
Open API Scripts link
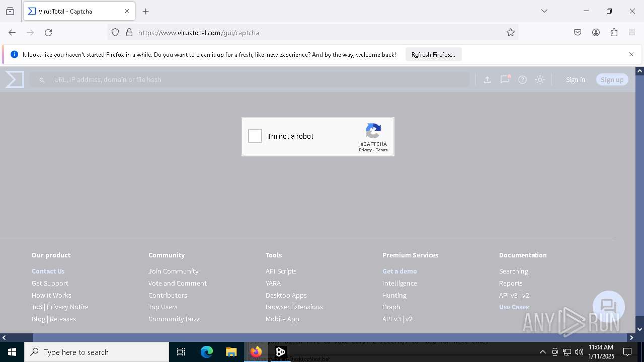point(281,271)
